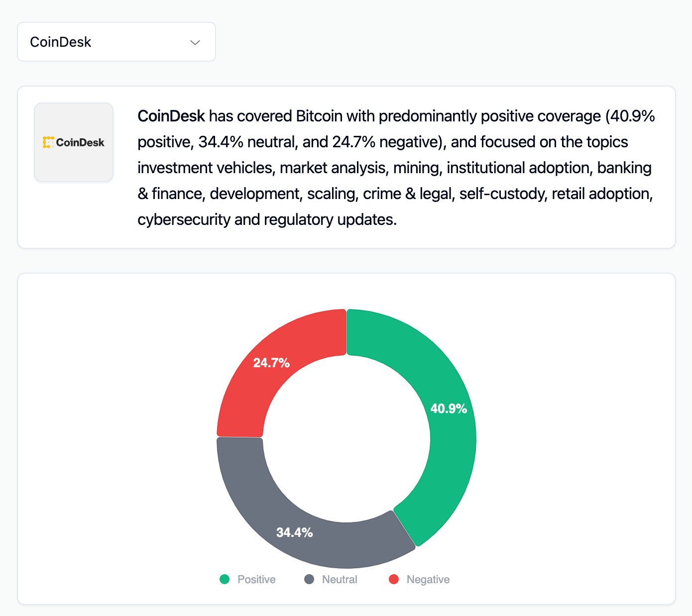
Task: Click the gray Neutral legend dot
Action: (x=309, y=579)
